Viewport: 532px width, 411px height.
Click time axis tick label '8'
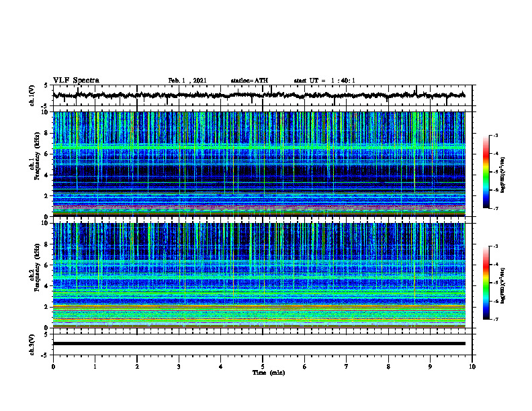coord(388,367)
